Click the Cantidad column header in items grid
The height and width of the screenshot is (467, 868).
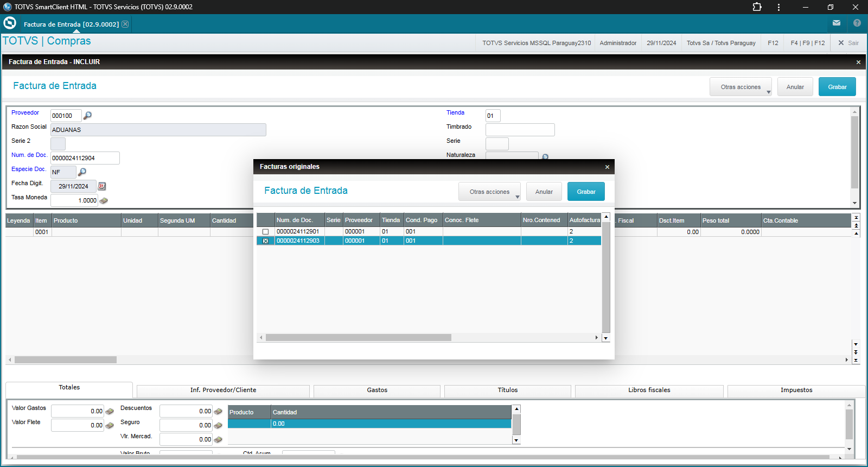232,220
